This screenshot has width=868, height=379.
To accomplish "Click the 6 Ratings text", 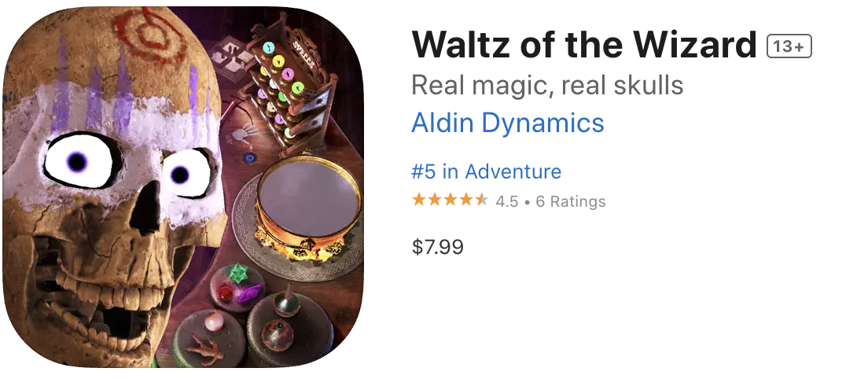I will point(570,201).
